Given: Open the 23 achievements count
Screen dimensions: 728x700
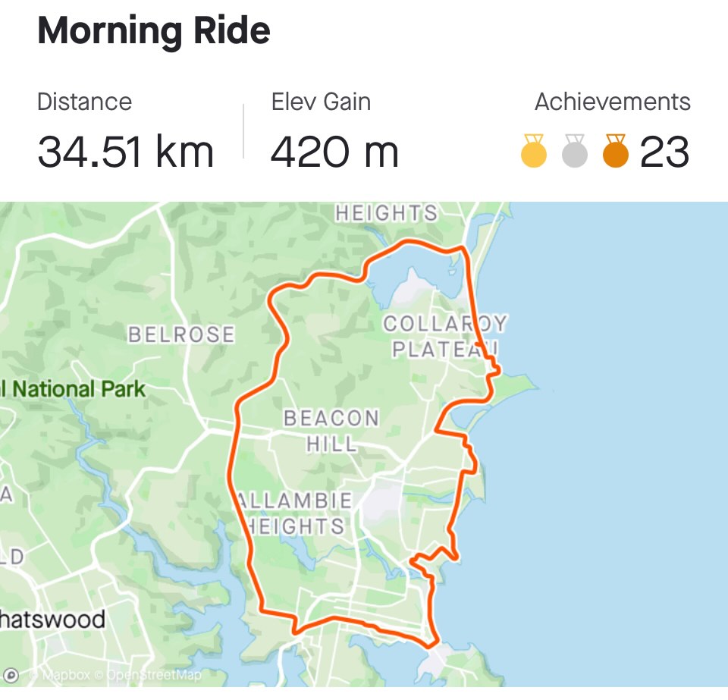Looking at the screenshot, I should (x=664, y=152).
